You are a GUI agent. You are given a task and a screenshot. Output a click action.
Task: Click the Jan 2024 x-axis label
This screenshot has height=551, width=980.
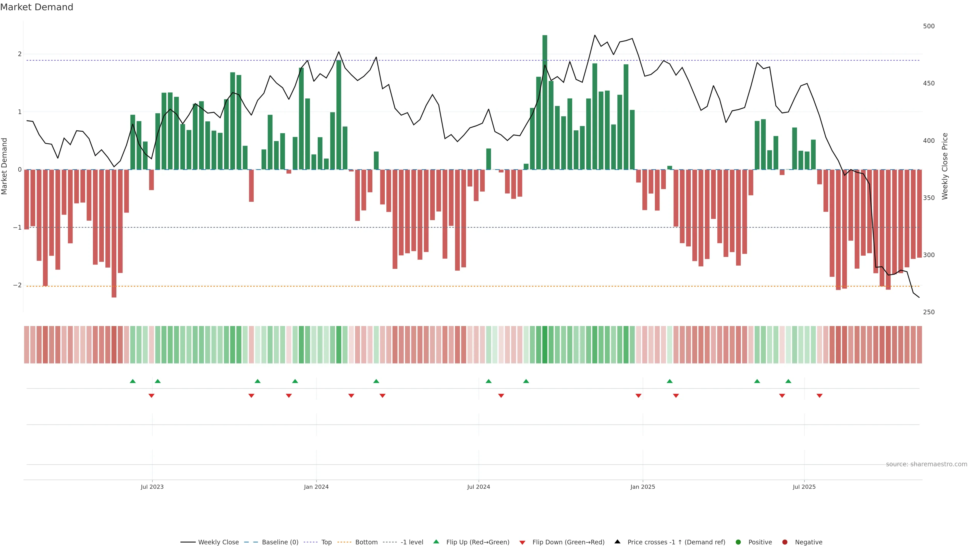(x=316, y=487)
